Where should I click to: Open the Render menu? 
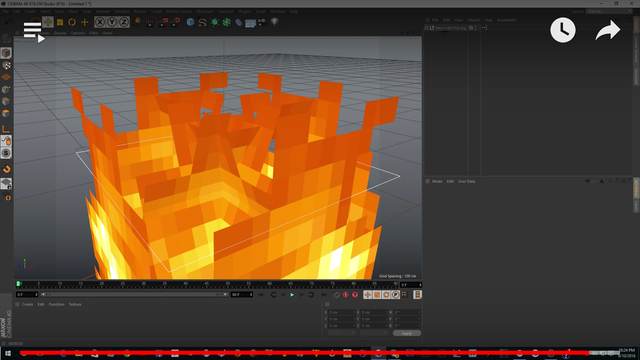[140, 11]
